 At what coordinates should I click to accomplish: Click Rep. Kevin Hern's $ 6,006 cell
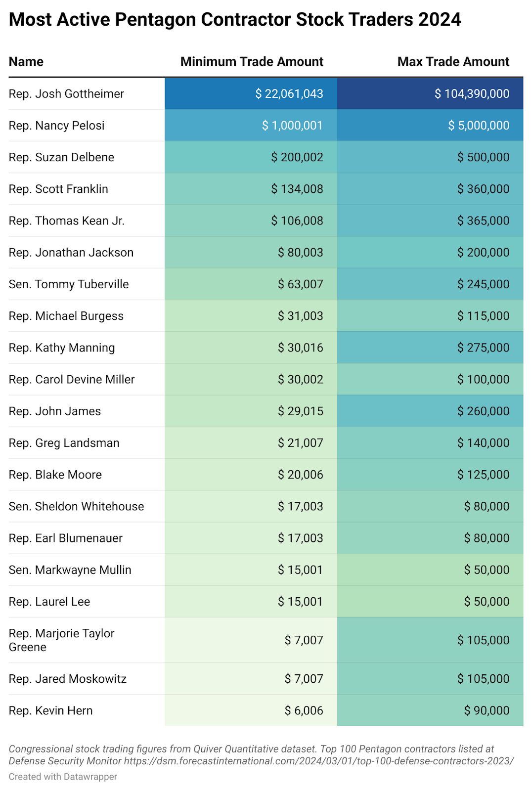click(304, 710)
